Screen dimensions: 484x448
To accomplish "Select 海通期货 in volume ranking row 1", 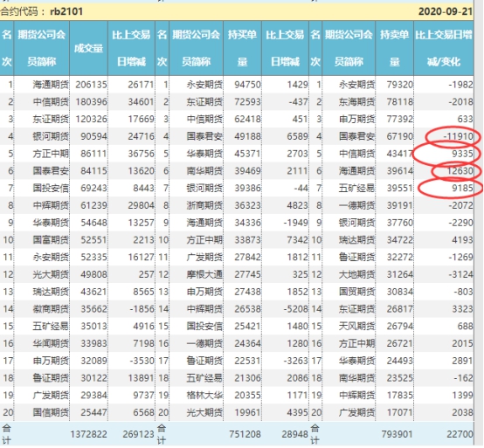I will 51,85.
